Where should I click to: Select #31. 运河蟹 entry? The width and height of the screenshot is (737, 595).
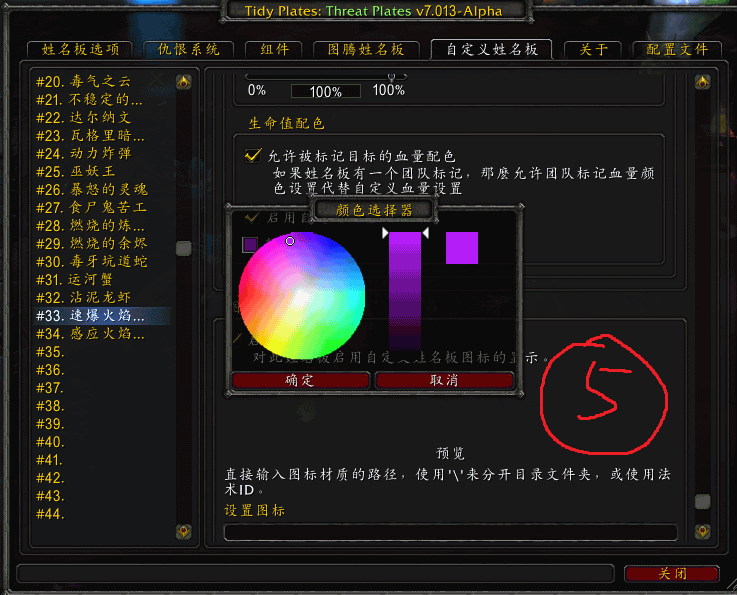(x=101, y=280)
